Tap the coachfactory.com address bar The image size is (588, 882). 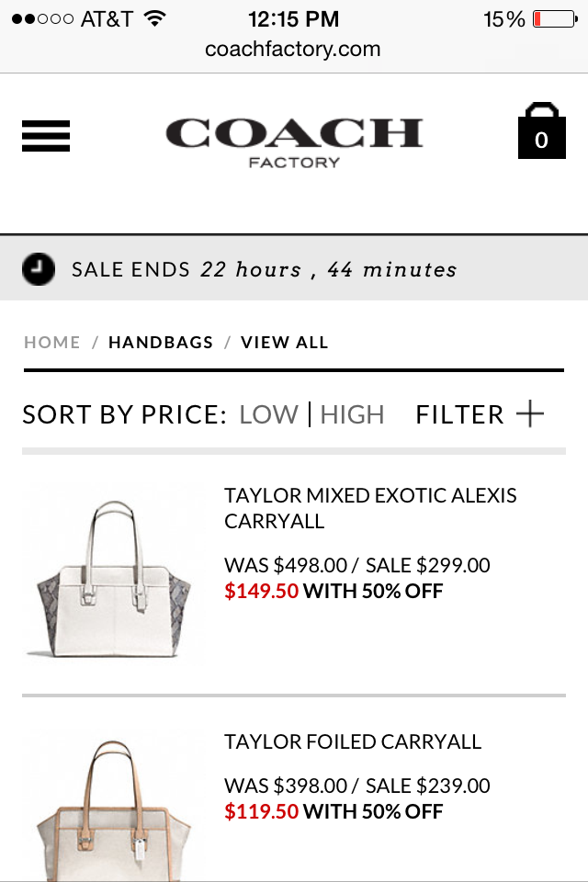point(293,49)
